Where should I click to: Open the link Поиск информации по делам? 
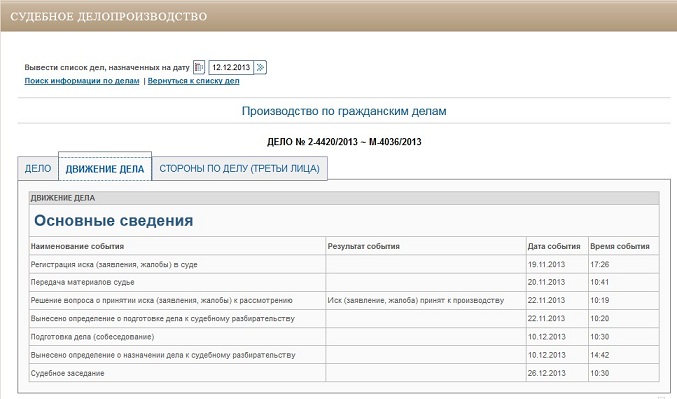(x=82, y=81)
